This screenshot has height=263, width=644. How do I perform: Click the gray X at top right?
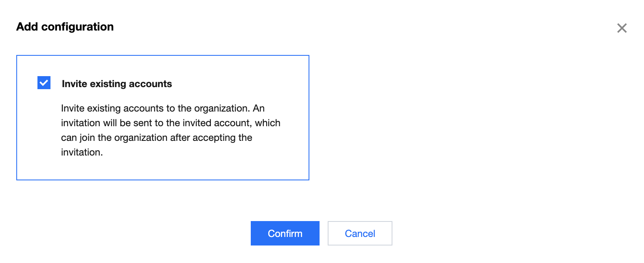pyautogui.click(x=622, y=28)
